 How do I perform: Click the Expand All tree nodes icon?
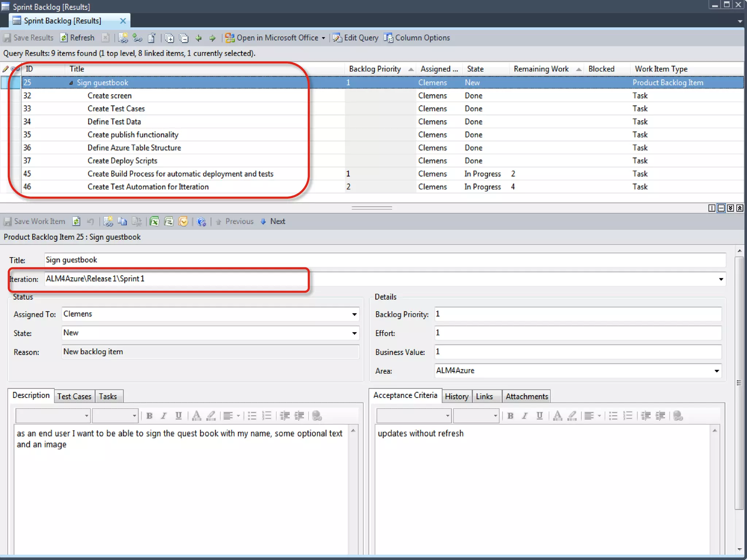point(169,38)
